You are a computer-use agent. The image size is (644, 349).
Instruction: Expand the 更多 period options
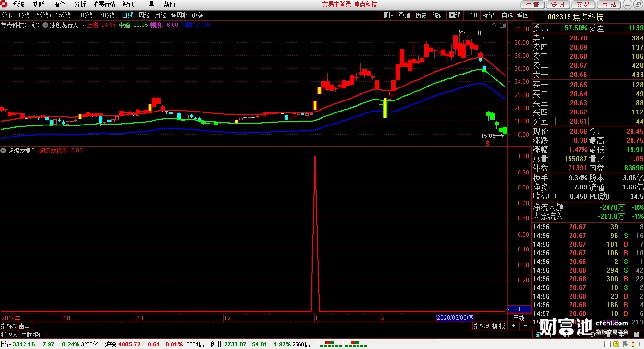(x=199, y=15)
